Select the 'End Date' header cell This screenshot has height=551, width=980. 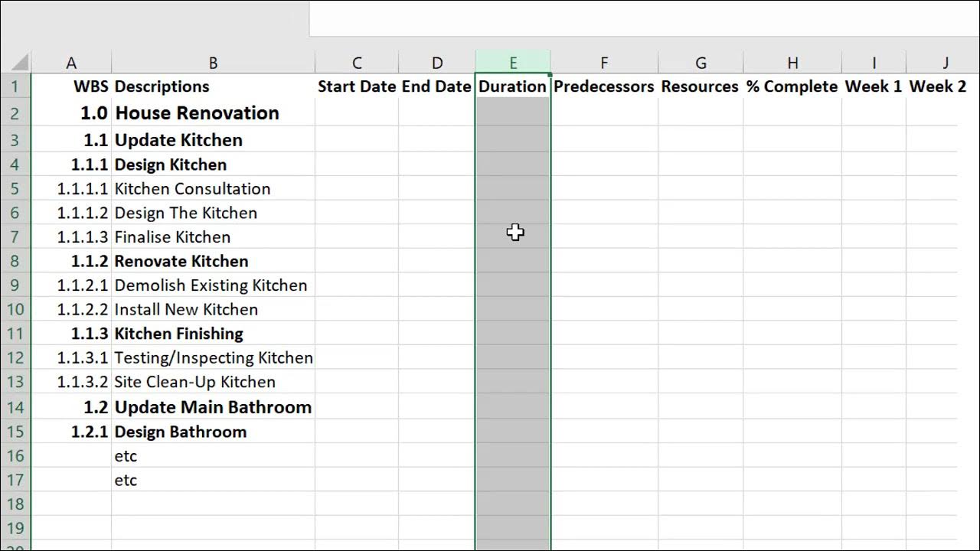point(436,86)
